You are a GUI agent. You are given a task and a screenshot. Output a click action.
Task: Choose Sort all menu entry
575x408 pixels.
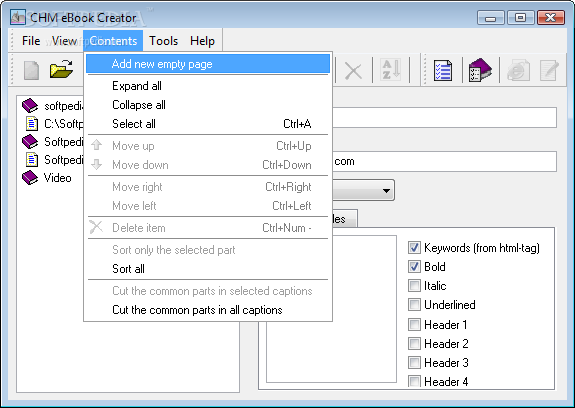208,269
